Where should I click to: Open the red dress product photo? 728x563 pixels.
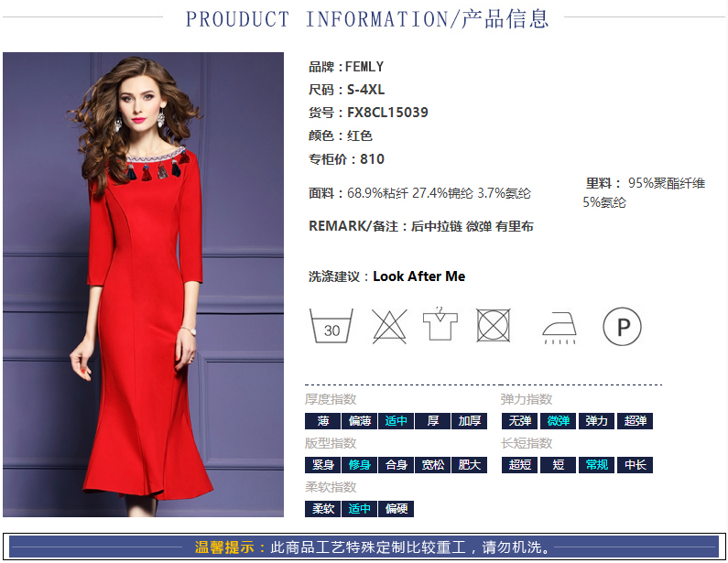coord(143,285)
